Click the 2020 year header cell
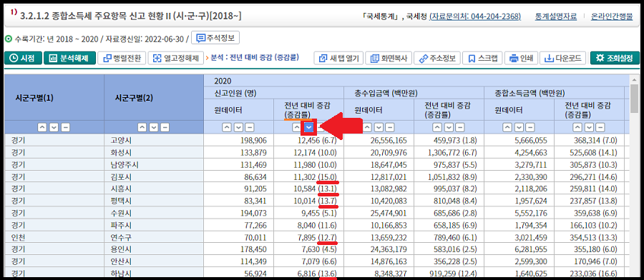This screenshot has height=280, width=644. [x=416, y=81]
